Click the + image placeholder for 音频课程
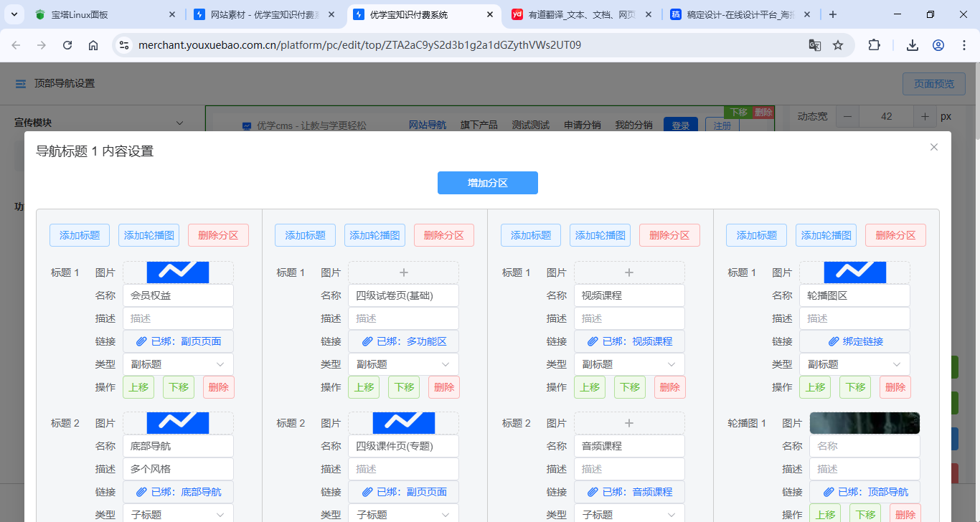Viewport: 980px width, 522px height. (628, 422)
